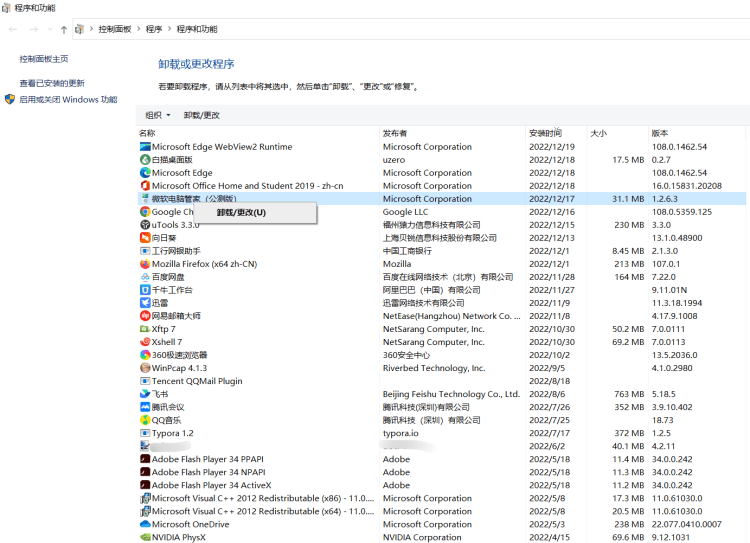Image resolution: width=750 pixels, height=543 pixels.
Task: Click the 迅雷 program icon
Action: (x=145, y=303)
